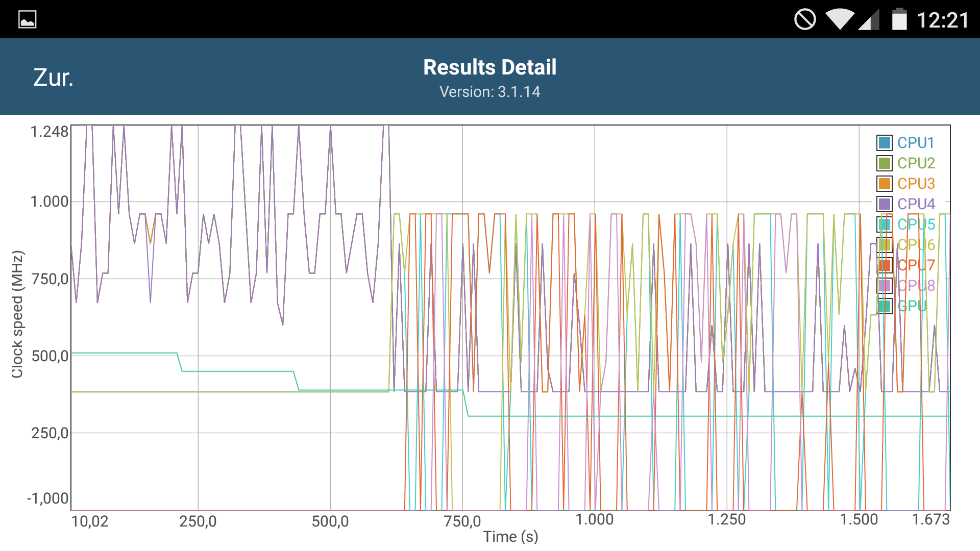Select the GPU legend label
The image size is (980, 551).
pos(912,306)
